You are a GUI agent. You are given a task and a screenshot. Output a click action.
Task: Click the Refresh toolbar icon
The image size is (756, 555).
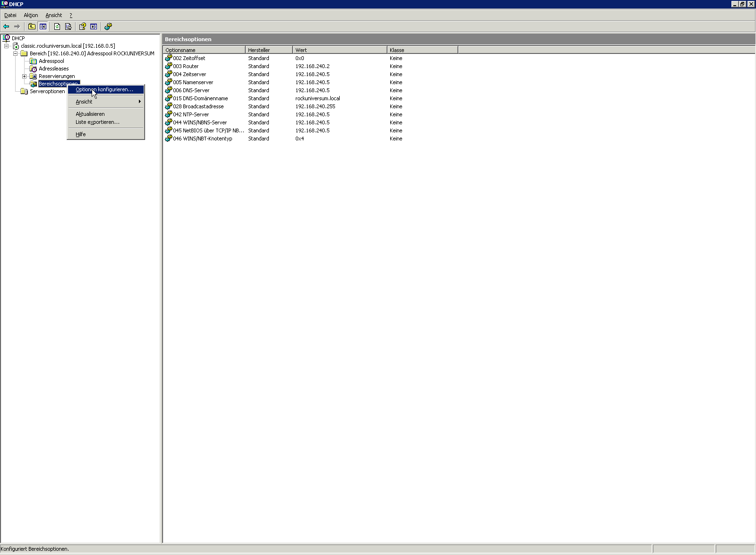(57, 26)
